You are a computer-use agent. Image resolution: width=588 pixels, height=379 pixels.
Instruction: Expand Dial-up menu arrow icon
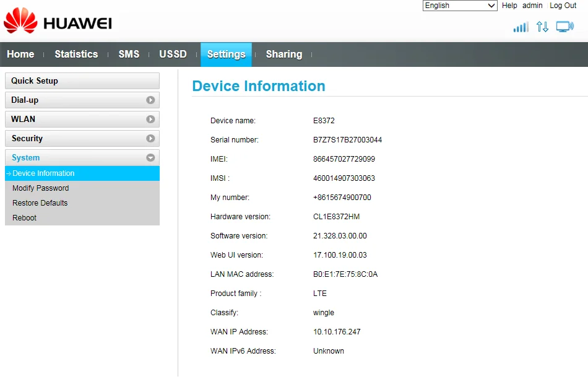[x=150, y=100]
